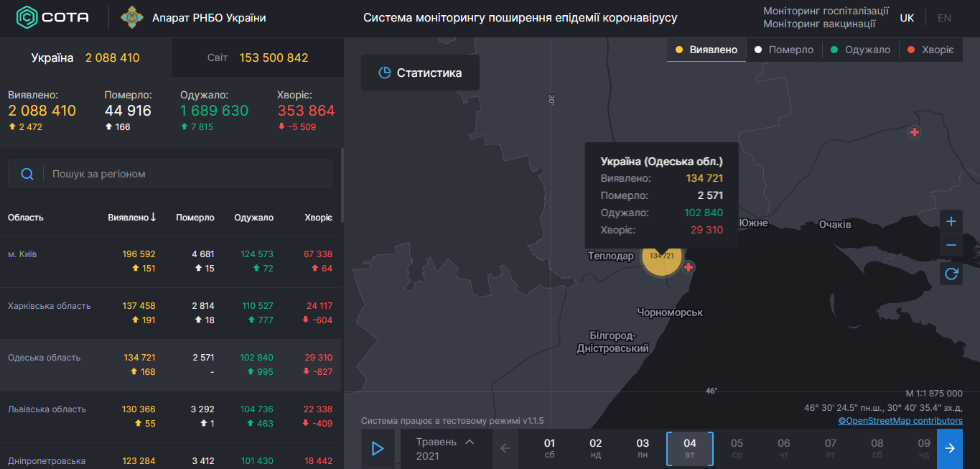The width and height of the screenshot is (980, 469).
Task: Click the blue next-dates arrow
Action: (x=949, y=448)
